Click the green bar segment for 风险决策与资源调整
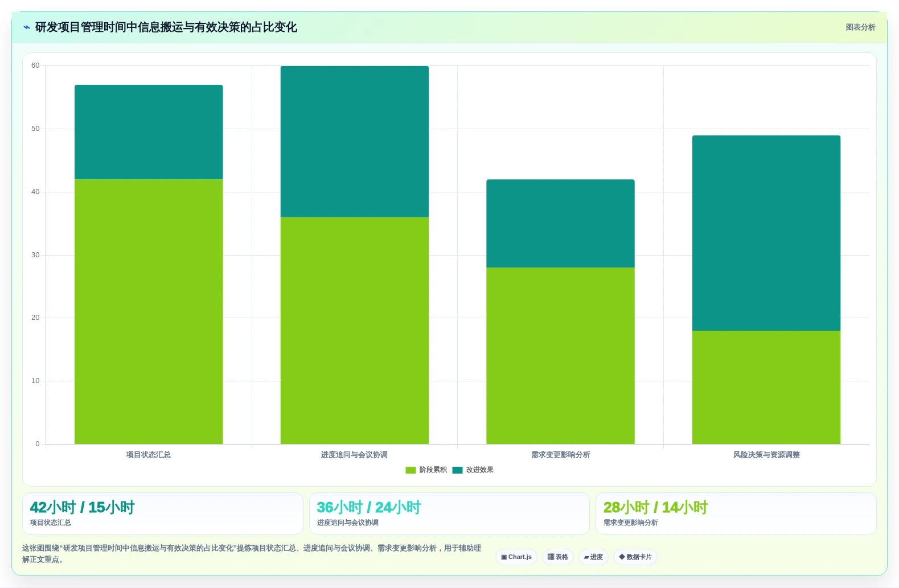This screenshot has width=899, height=588. pyautogui.click(x=766, y=387)
